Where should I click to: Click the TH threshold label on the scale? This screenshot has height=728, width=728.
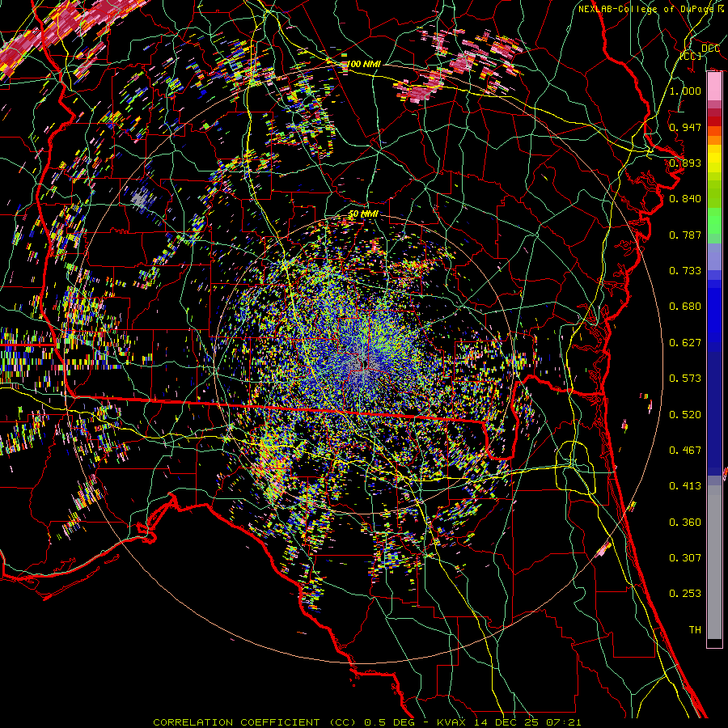695,630
